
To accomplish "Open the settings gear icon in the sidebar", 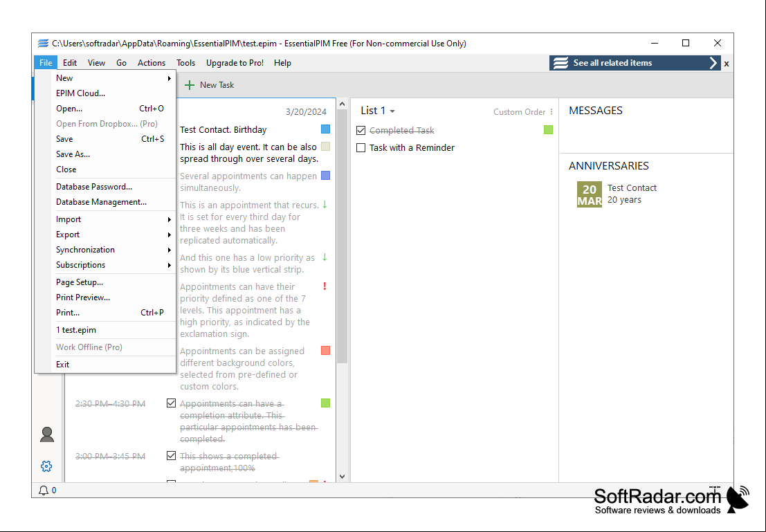I will click(46, 466).
